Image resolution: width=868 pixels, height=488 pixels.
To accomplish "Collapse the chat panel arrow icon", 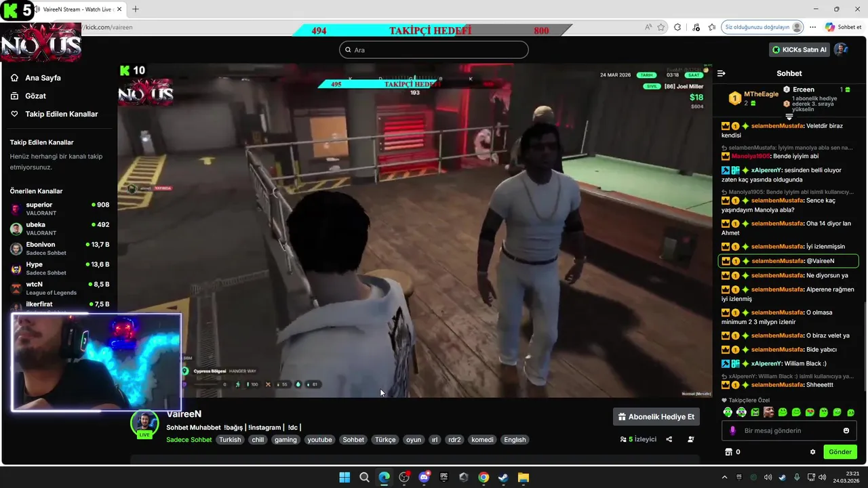I will pos(722,73).
